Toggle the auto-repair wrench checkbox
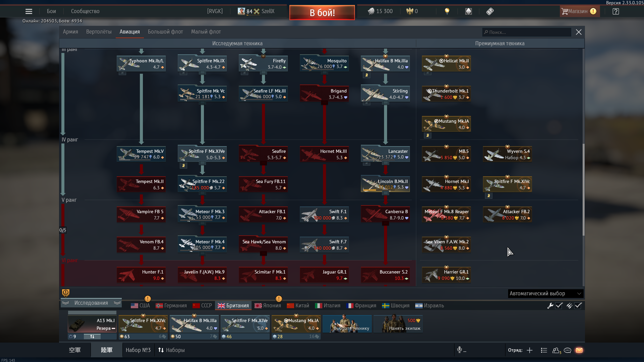Viewport: 644px width, 362px height. point(559,306)
